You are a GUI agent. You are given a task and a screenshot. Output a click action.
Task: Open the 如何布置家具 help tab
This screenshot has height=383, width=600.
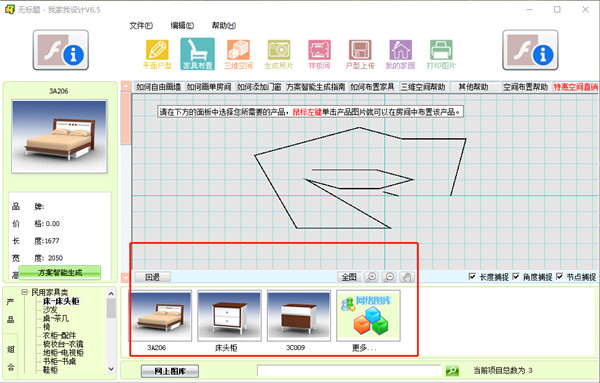click(372, 87)
